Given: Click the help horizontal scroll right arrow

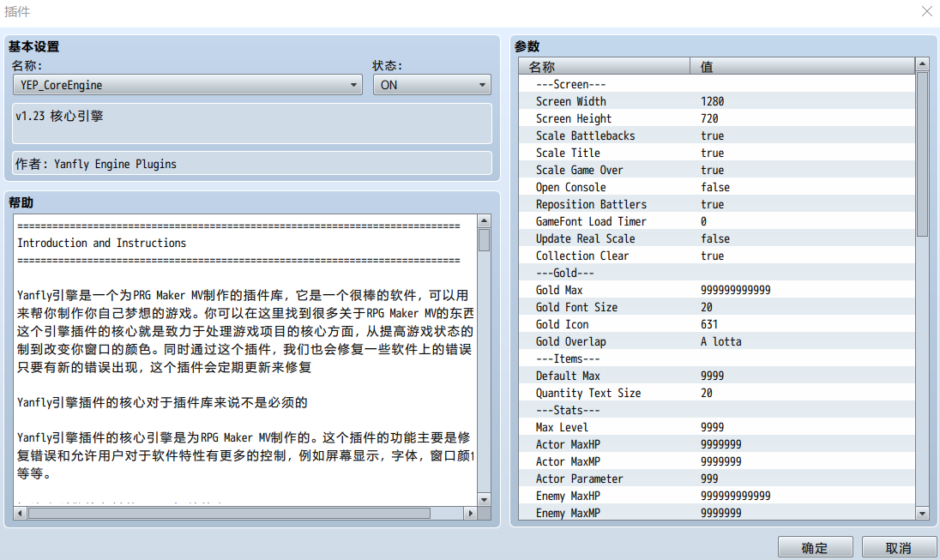Looking at the screenshot, I should (x=471, y=513).
